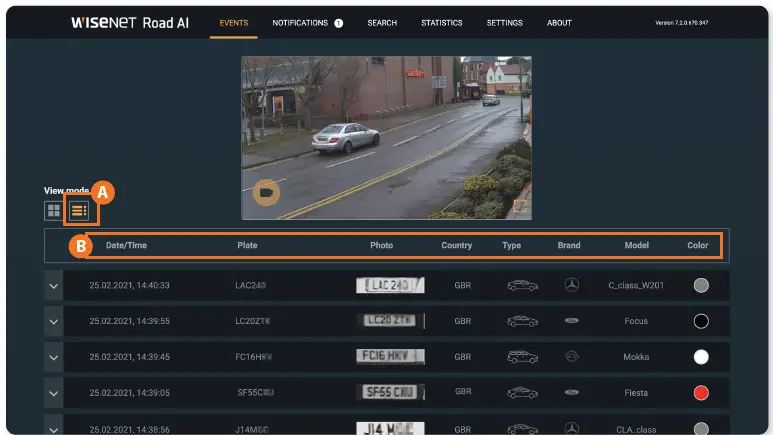This screenshot has width=773, height=435.
Task: Click the SUV type icon for Mokka
Action: click(x=522, y=357)
